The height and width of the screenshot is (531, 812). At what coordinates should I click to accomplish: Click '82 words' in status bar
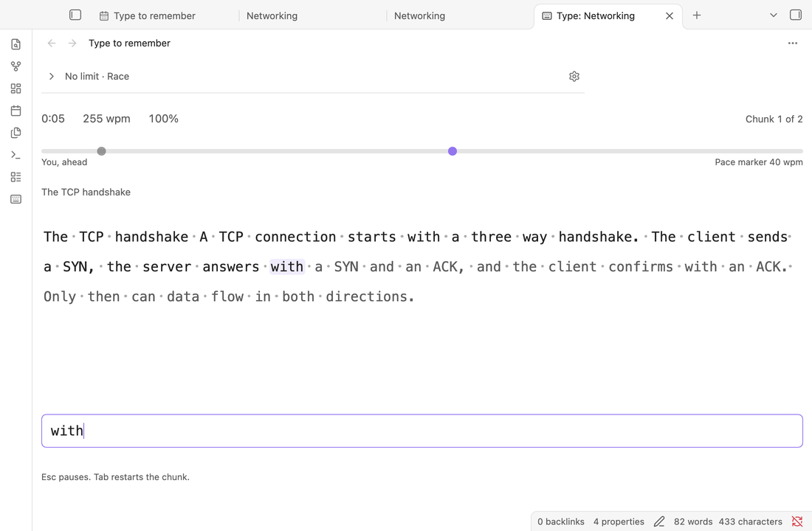pyautogui.click(x=693, y=521)
